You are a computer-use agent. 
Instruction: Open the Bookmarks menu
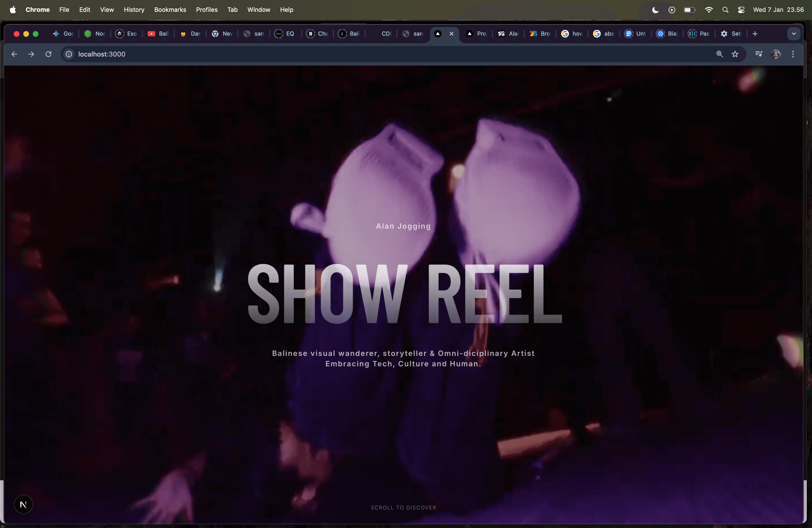point(170,10)
